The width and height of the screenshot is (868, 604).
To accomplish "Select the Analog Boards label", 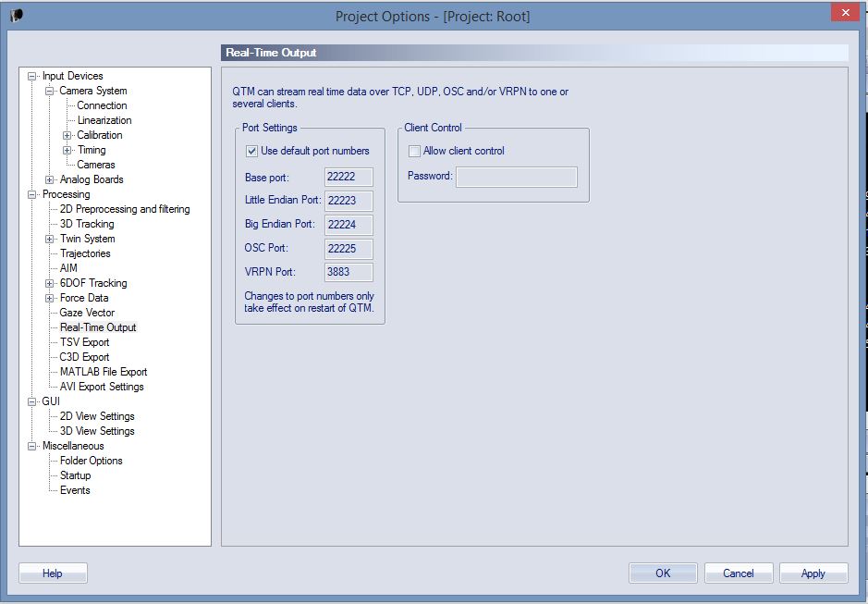I will (x=92, y=179).
